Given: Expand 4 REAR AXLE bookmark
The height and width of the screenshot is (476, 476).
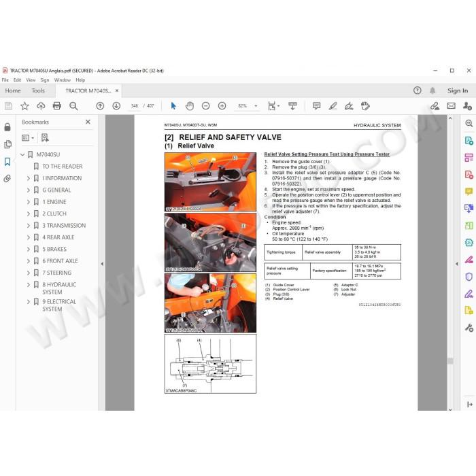Looking at the screenshot, I should [29, 237].
